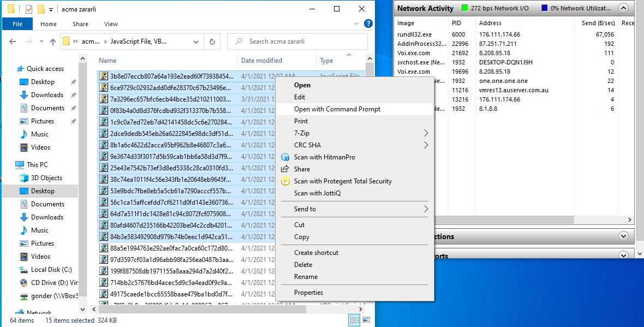This screenshot has height=327, width=644.
Task: Click script icon of file 3b8e07eccb807a64a193
Action: (x=104, y=76)
